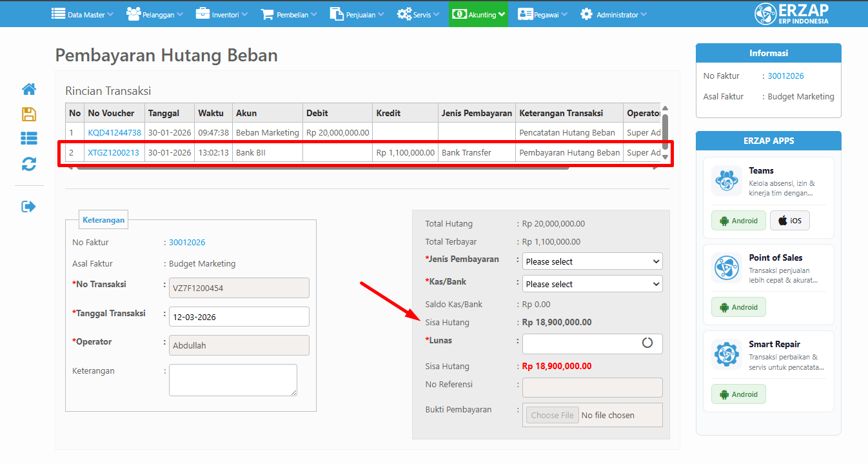
Task: Open the Data Master menu
Action: pos(82,14)
